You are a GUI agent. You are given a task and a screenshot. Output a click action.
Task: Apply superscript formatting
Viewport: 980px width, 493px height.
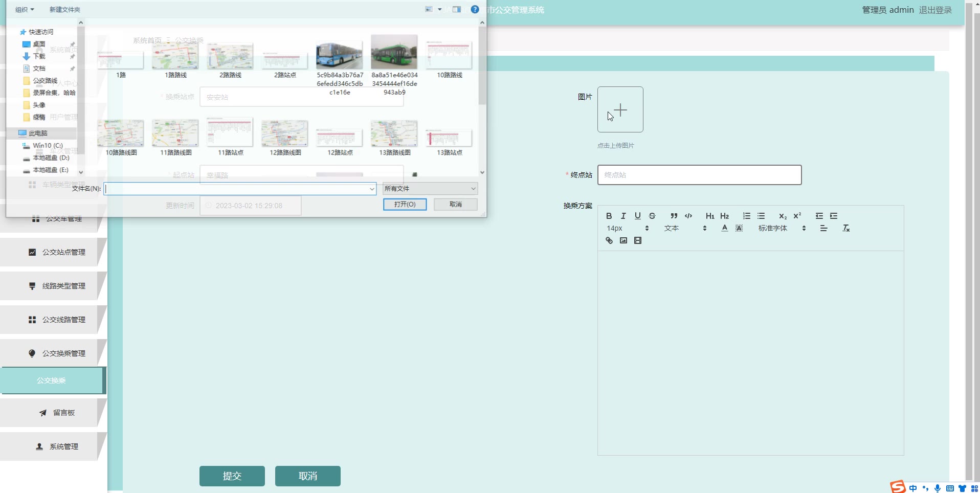(x=797, y=216)
